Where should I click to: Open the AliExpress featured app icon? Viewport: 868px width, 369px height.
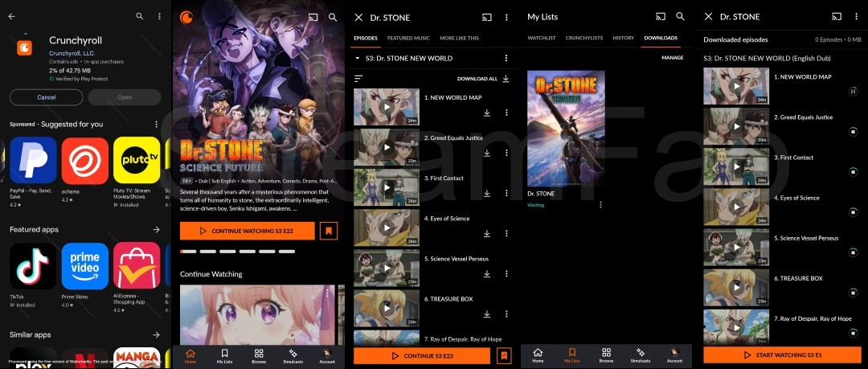[137, 266]
